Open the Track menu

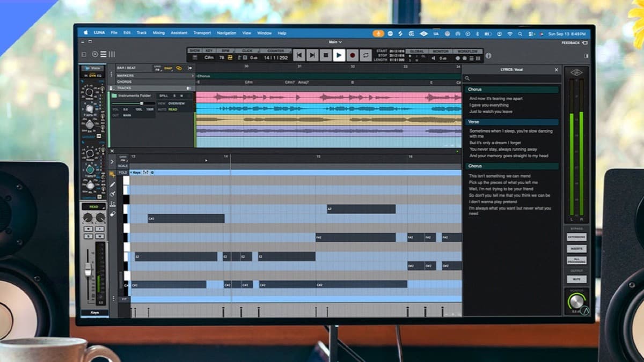click(x=142, y=33)
